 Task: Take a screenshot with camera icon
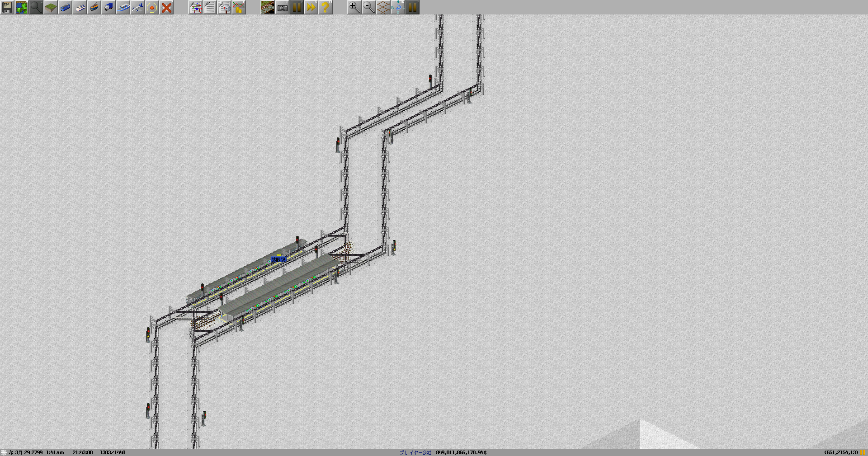pos(282,7)
